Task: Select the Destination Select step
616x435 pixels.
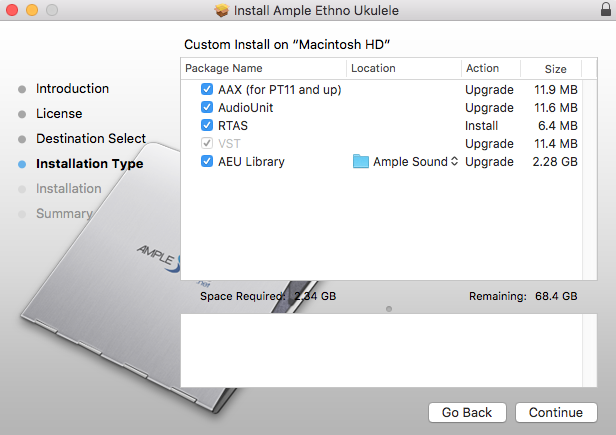Action: click(x=91, y=139)
